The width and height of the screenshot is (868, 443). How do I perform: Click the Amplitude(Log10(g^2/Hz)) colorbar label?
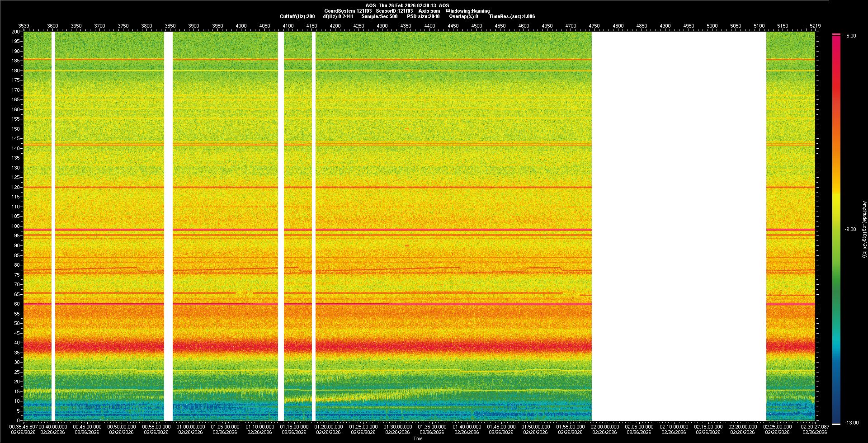(x=864, y=230)
